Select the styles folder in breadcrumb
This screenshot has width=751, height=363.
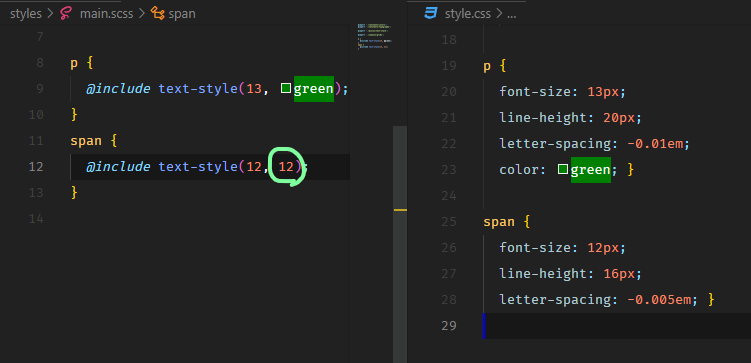(26, 14)
